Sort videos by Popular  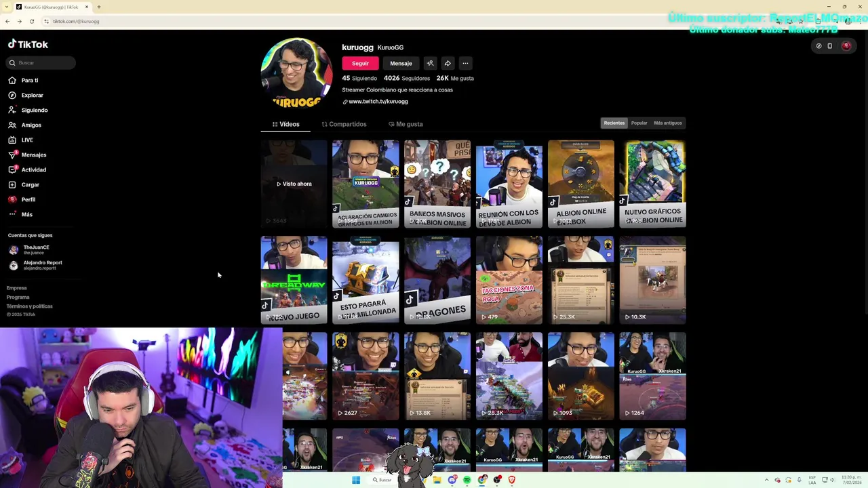point(639,123)
